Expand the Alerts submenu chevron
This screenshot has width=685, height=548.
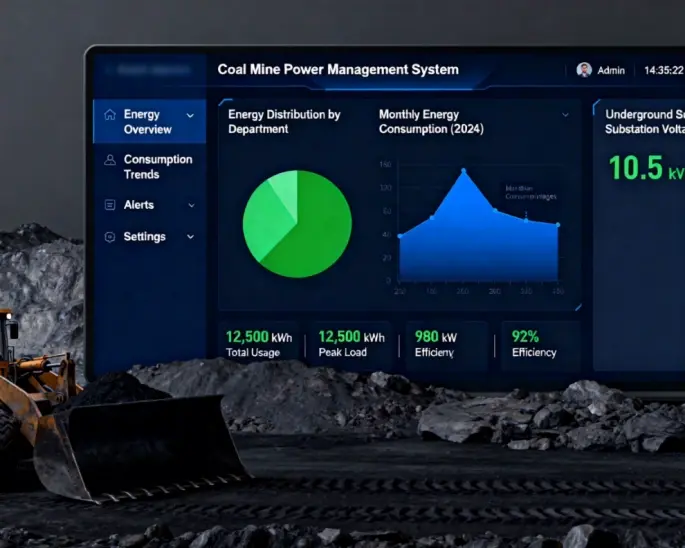click(191, 205)
